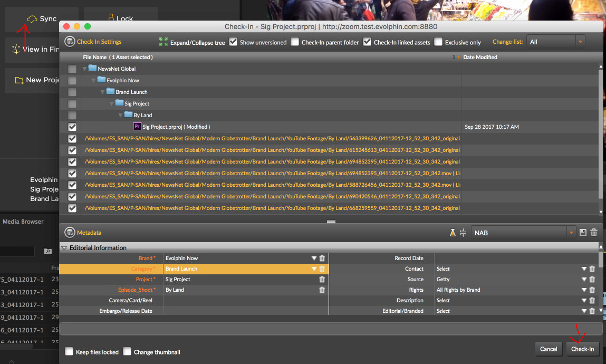Screen dimensions: 606x364
Task: Toggle Show unversioned checkbox
Action: [x=233, y=42]
